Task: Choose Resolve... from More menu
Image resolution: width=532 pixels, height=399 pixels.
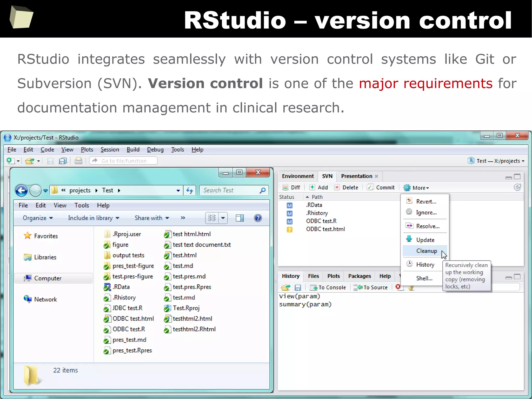Action: click(x=425, y=226)
